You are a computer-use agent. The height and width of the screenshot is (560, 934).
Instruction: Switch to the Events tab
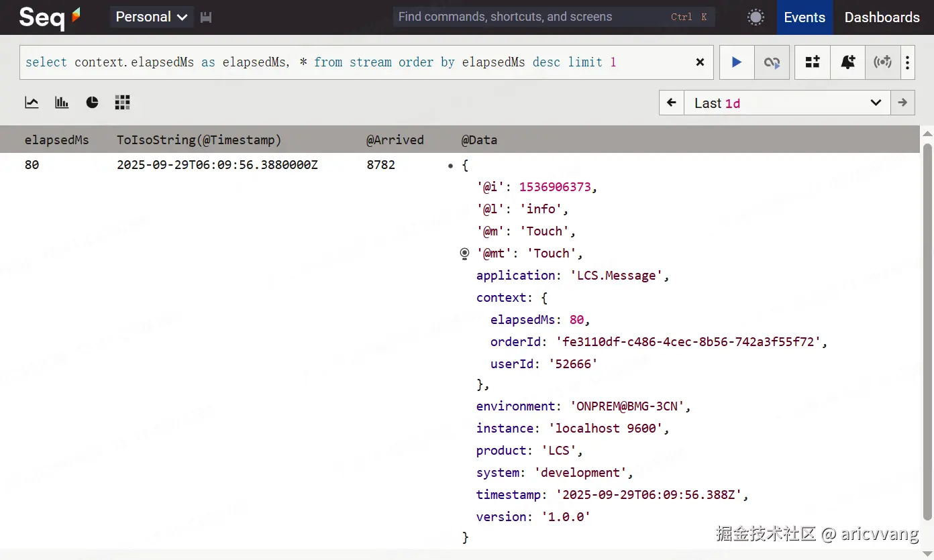click(x=805, y=17)
